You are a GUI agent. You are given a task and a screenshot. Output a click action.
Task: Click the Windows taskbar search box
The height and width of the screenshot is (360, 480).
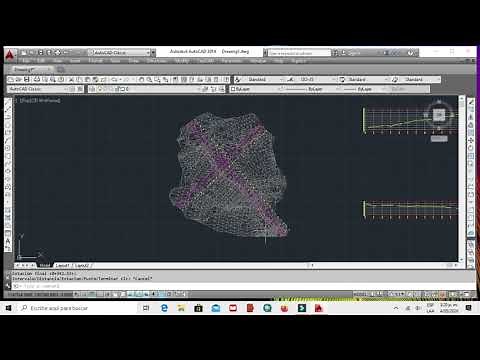click(77, 308)
